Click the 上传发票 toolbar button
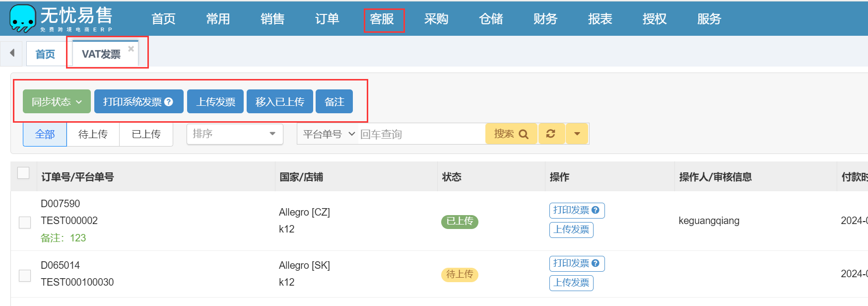The width and height of the screenshot is (868, 306). click(x=215, y=102)
